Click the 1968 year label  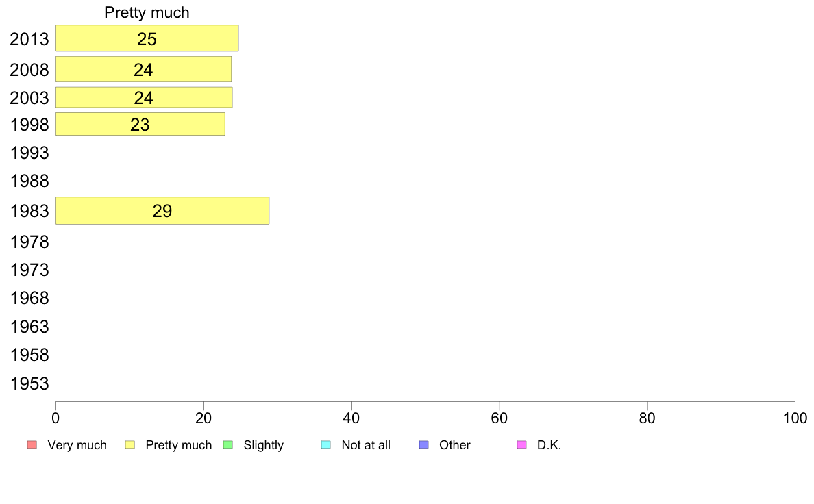[x=29, y=299]
